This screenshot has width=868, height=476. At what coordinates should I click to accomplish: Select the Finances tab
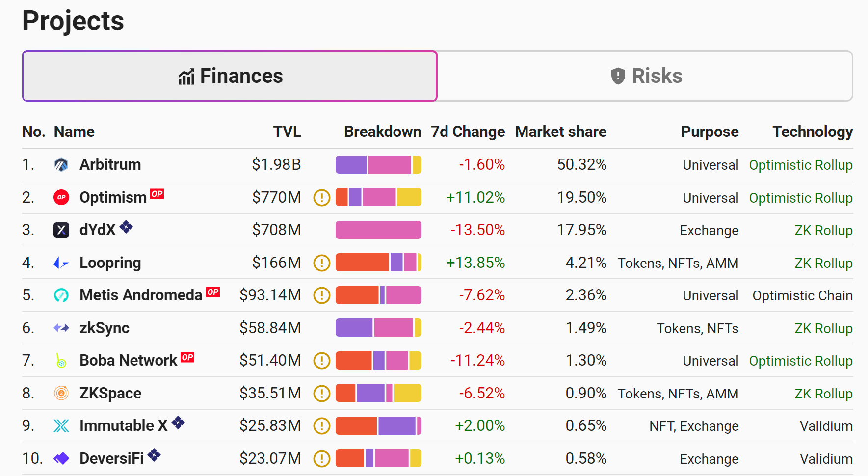tap(230, 76)
